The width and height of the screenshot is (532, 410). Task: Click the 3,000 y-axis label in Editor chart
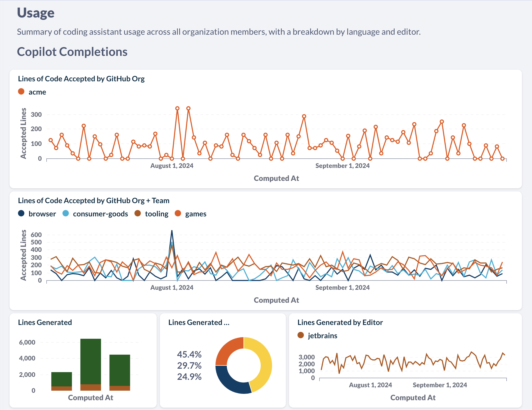pyautogui.click(x=307, y=357)
